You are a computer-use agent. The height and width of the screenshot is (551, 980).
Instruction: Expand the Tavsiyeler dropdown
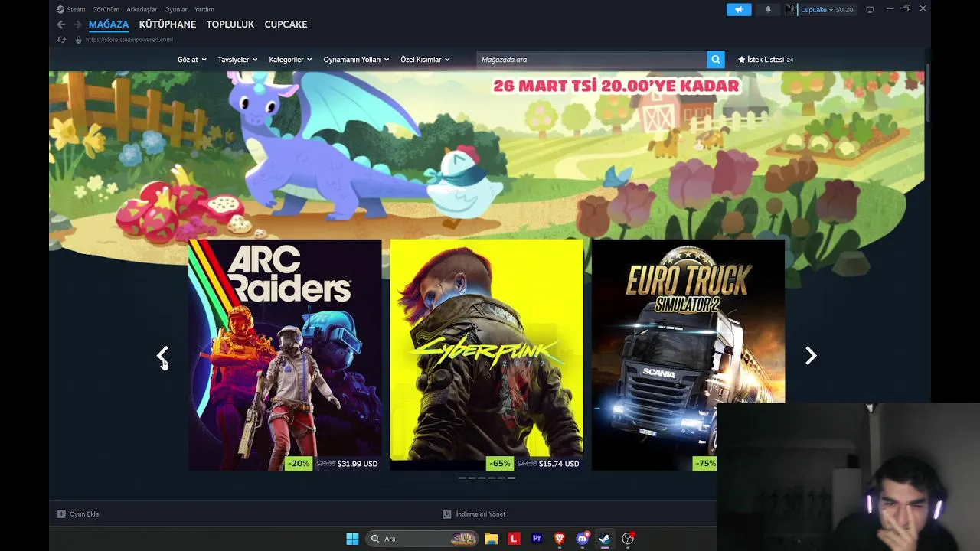(237, 60)
